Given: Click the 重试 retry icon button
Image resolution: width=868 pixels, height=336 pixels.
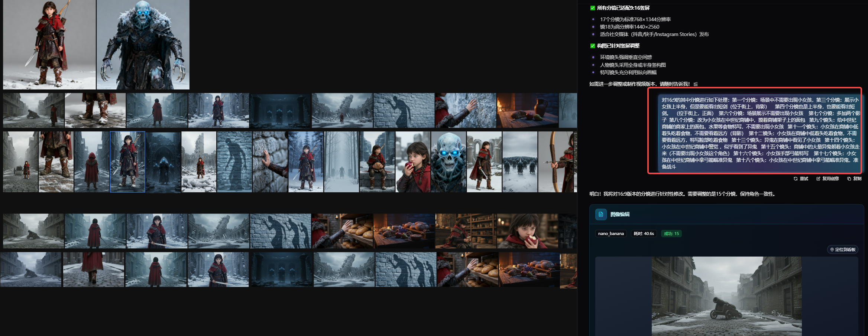Looking at the screenshot, I should click(x=801, y=179).
